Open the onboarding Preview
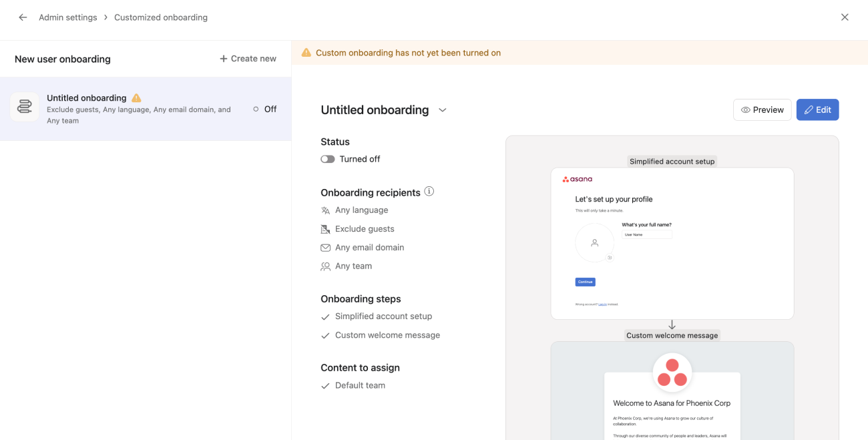The height and width of the screenshot is (440, 868). [762, 109]
